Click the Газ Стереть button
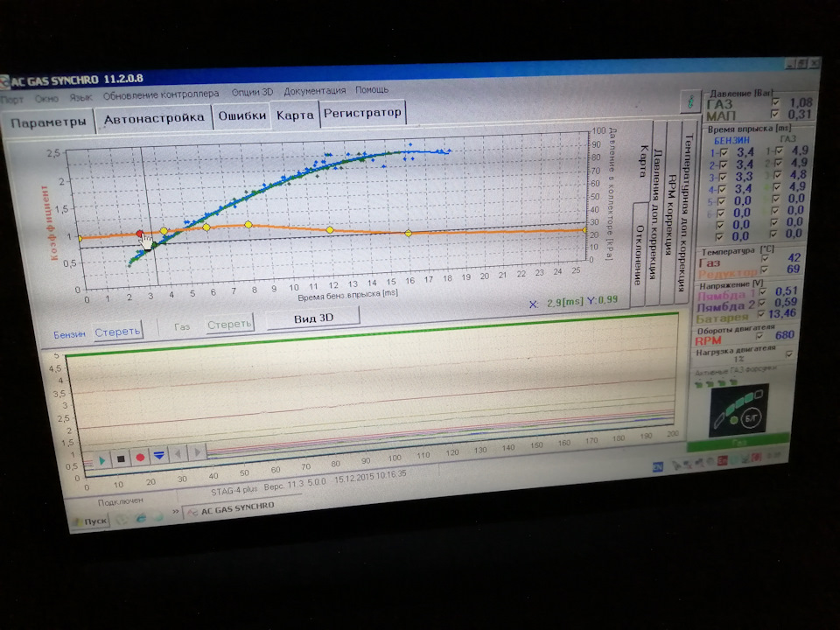 click(x=229, y=324)
